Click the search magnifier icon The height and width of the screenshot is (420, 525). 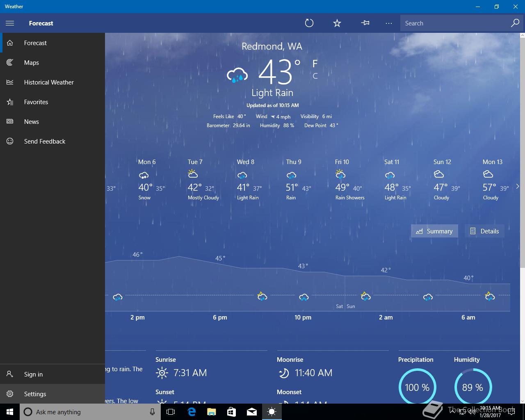tap(515, 23)
